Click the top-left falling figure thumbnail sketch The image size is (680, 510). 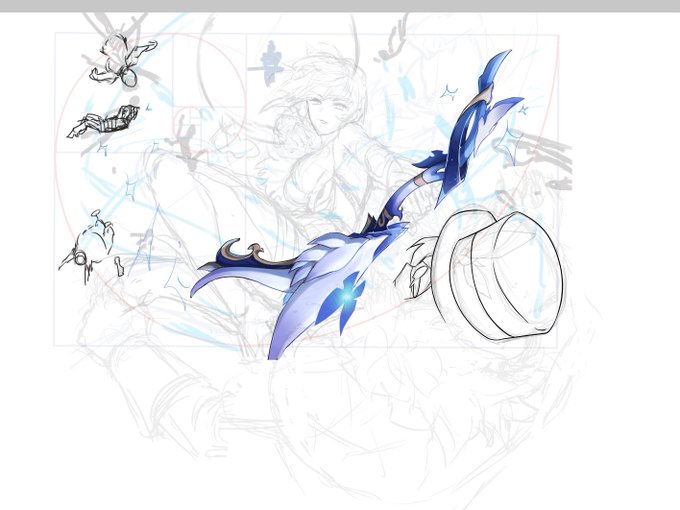click(x=123, y=62)
